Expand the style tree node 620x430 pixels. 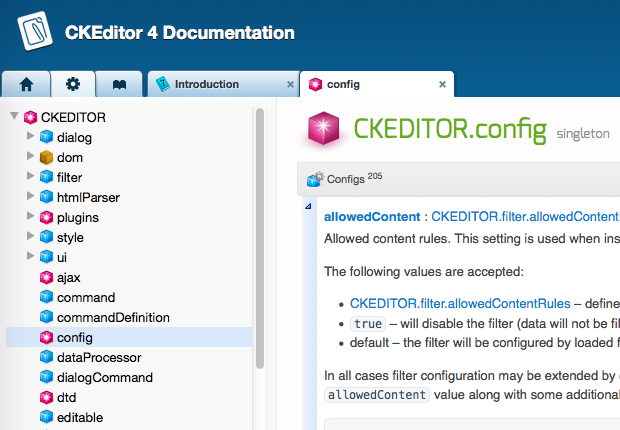click(30, 236)
